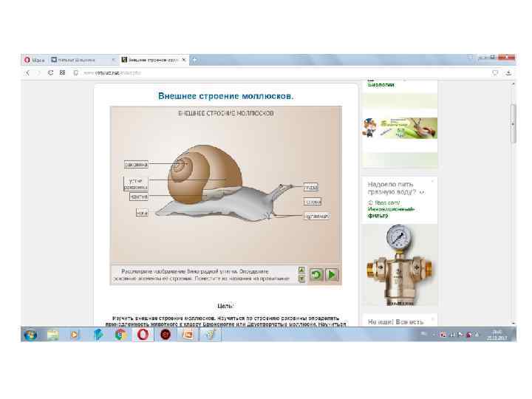This screenshot has width=532, height=399.
Task: Open Speed Dial grid icon
Action: [62, 72]
